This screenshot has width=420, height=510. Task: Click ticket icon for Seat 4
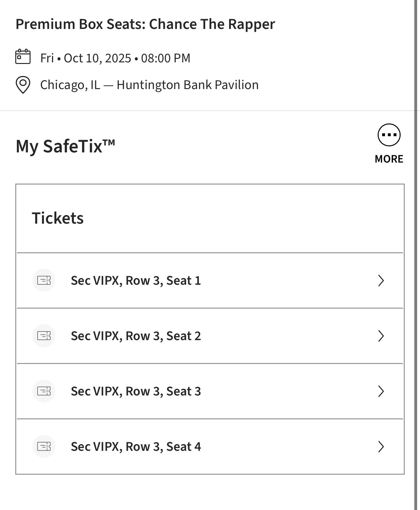click(x=44, y=446)
